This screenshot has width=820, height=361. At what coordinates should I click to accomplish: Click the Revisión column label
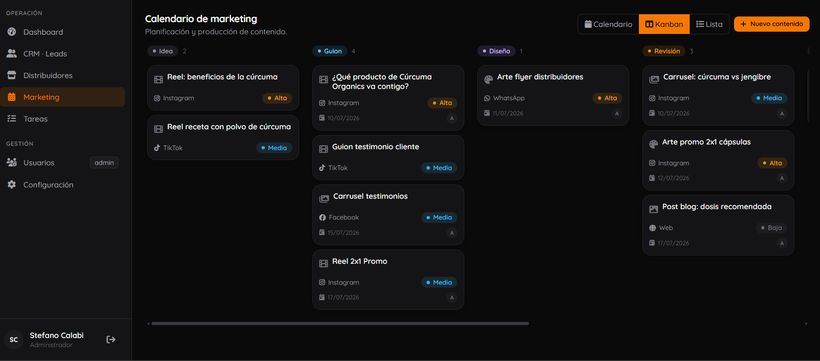664,51
